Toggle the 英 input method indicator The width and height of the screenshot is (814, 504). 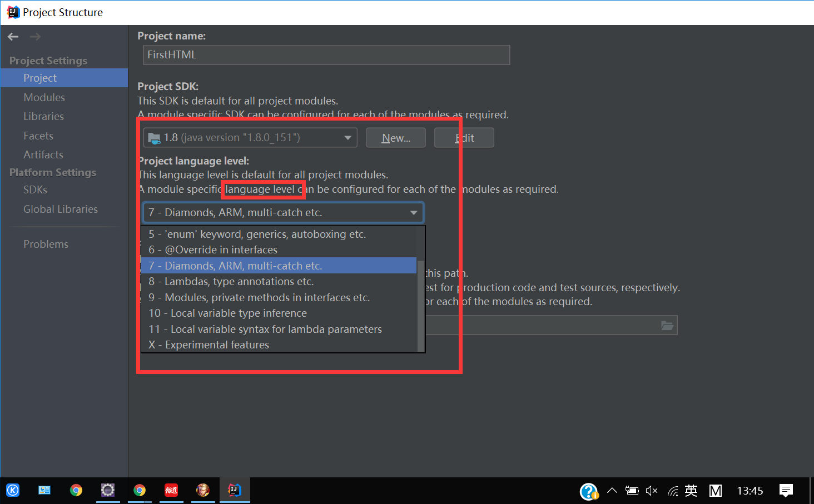tap(691, 491)
